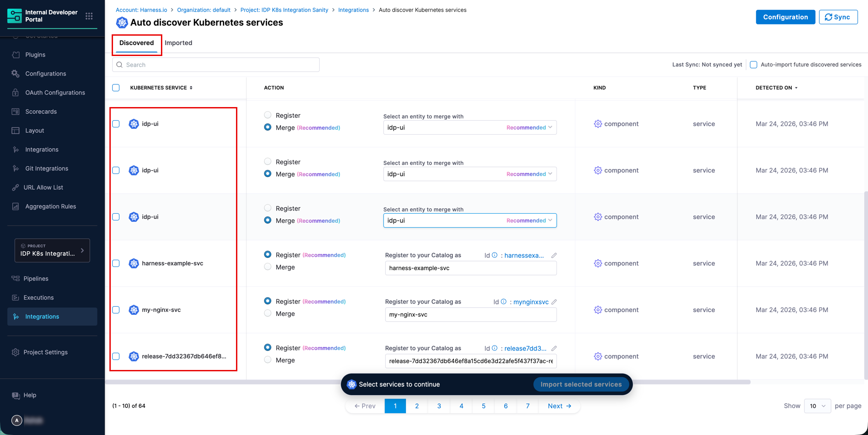The width and height of the screenshot is (868, 435).
Task: Open the app switcher grid icon
Action: pos(89,16)
